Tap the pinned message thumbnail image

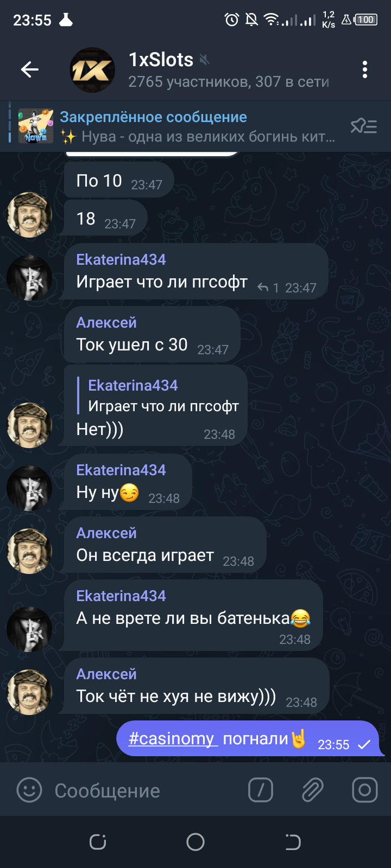[36, 126]
